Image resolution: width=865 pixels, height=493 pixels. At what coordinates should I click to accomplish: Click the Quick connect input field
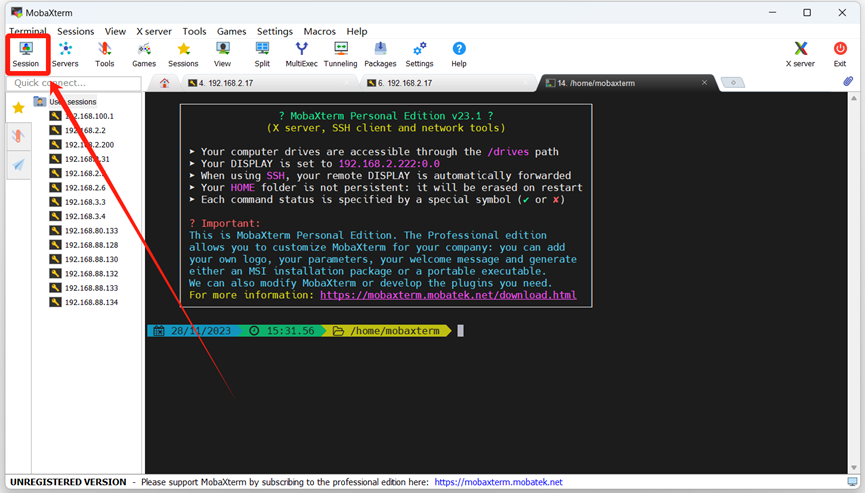pyautogui.click(x=72, y=83)
